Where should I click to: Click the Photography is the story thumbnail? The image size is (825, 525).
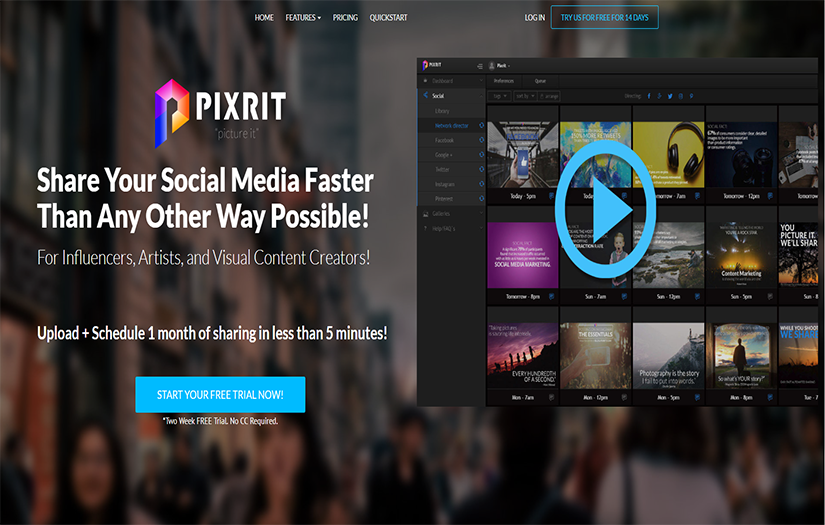pos(668,356)
